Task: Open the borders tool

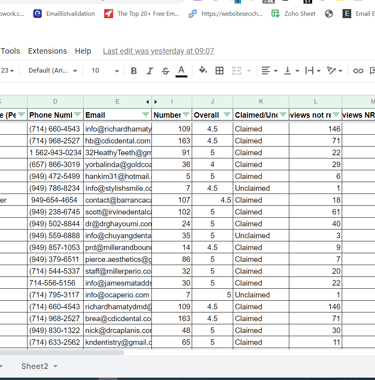Action: point(219,71)
